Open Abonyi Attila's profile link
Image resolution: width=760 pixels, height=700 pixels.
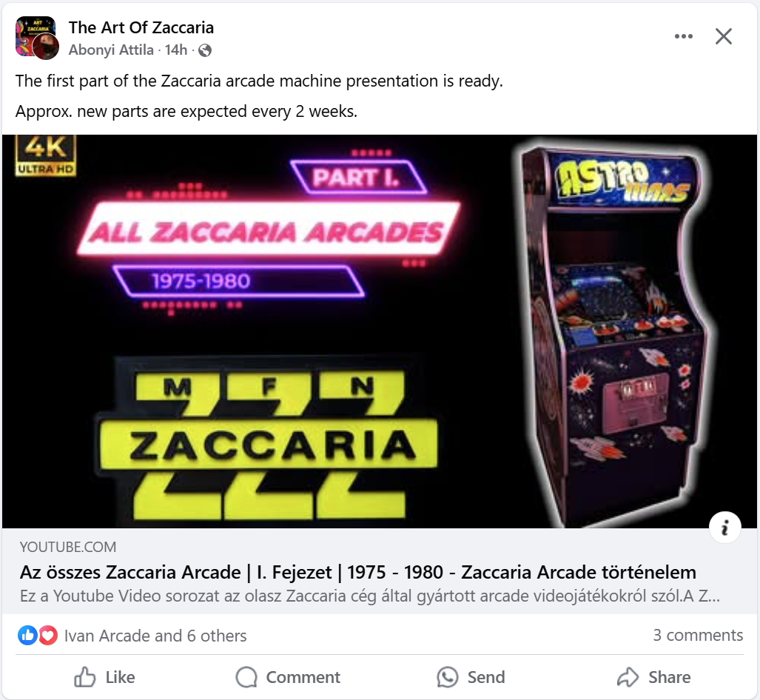coord(111,50)
